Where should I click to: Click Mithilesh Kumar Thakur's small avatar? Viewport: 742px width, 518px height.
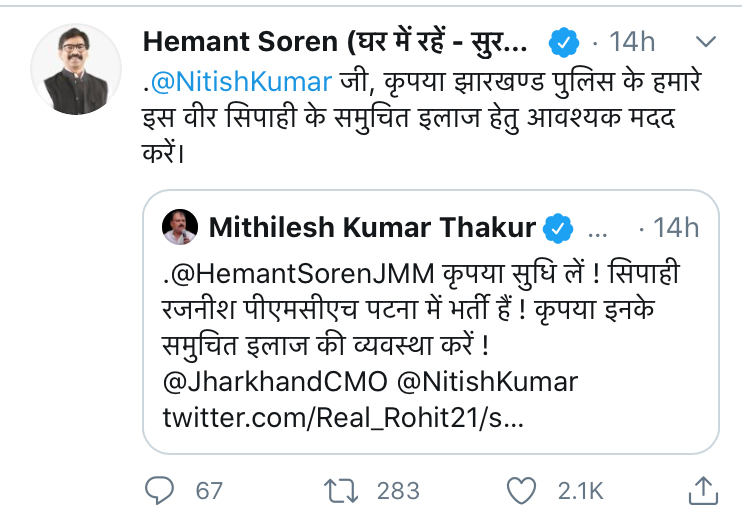179,227
